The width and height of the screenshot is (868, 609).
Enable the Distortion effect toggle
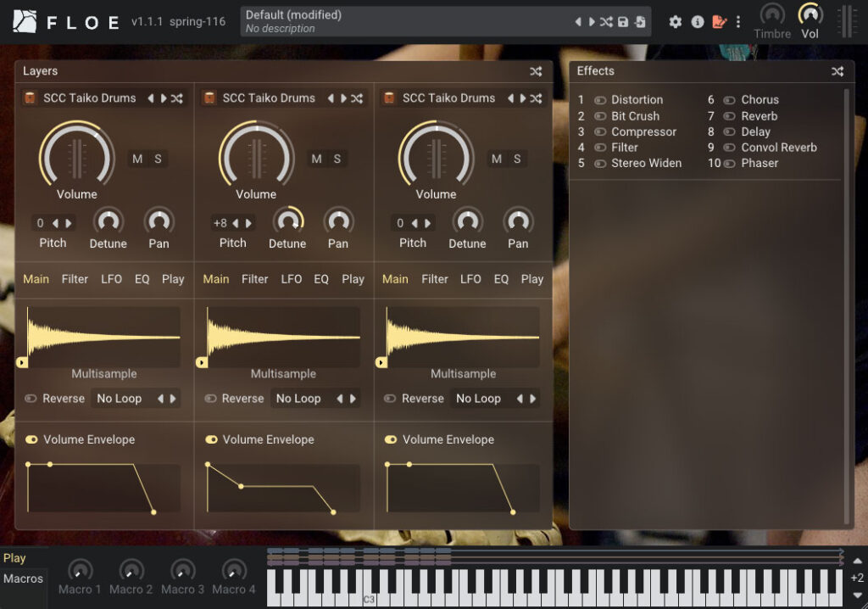click(x=600, y=100)
